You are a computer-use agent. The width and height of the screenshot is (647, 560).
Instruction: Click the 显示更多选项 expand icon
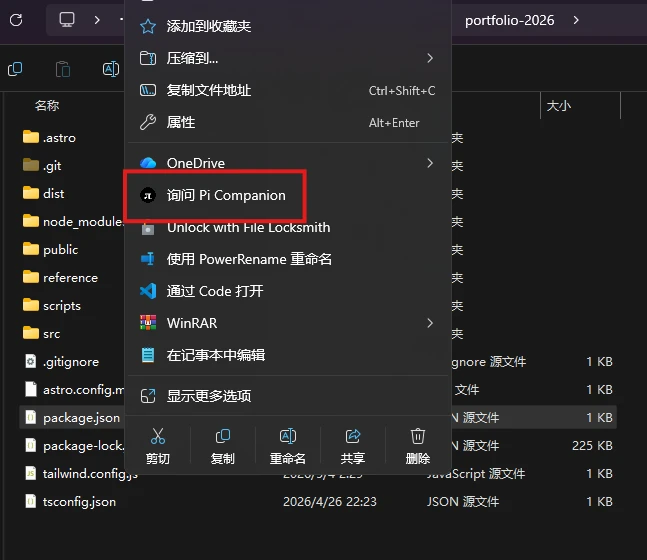click(148, 396)
